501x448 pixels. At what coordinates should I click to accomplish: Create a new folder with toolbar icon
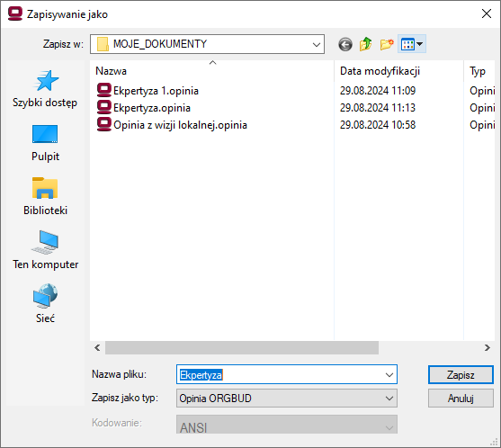(387, 44)
